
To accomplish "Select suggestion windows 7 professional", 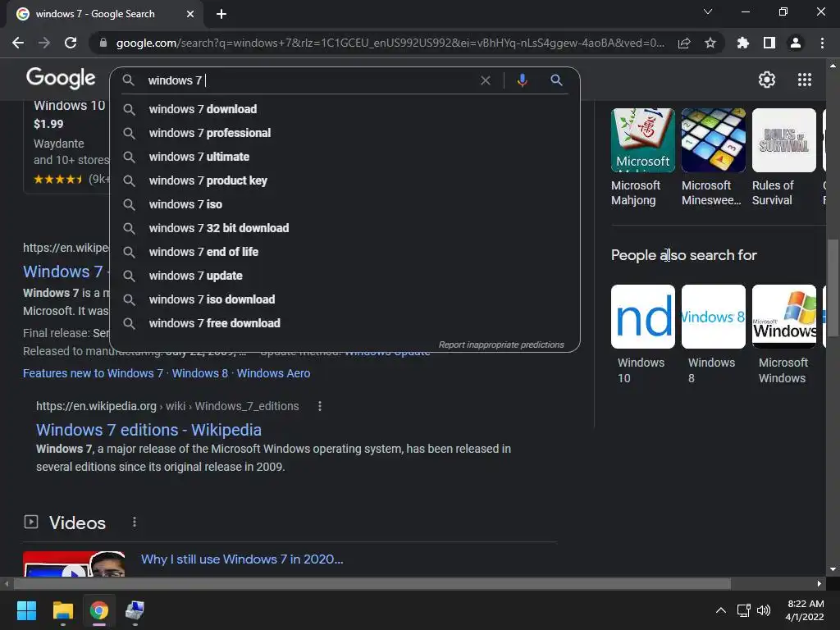I will 345,133.
